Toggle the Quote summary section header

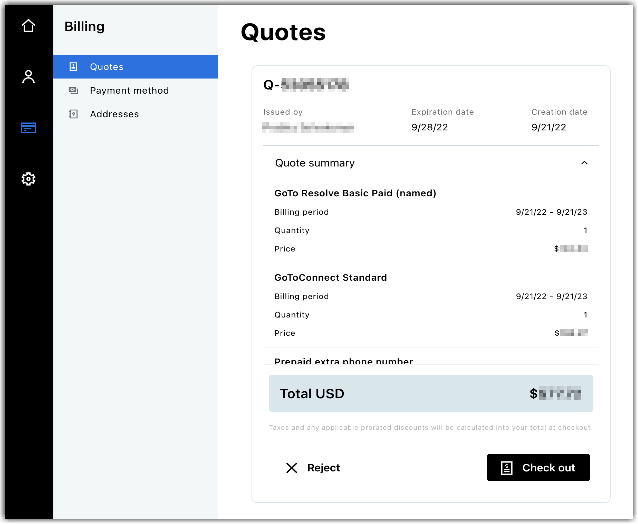tap(431, 163)
